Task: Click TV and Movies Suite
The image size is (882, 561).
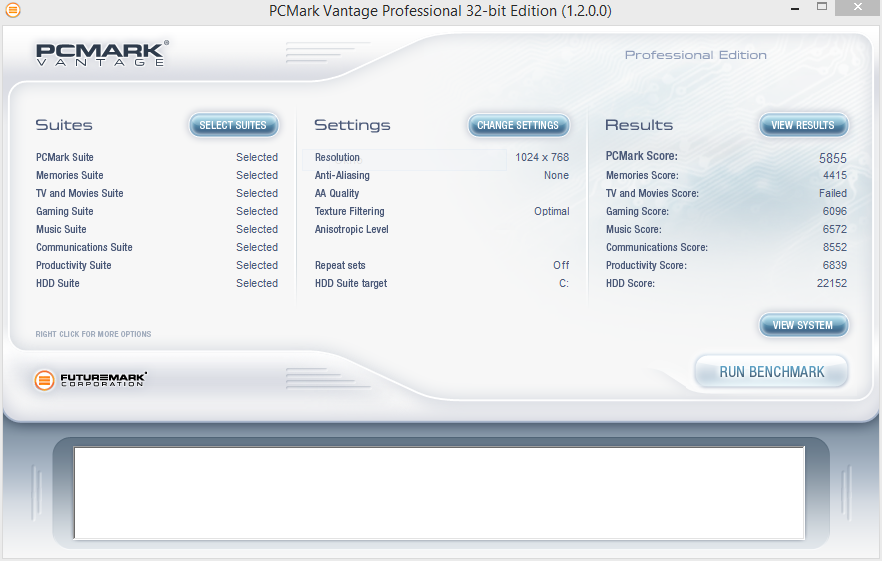Action: [79, 194]
